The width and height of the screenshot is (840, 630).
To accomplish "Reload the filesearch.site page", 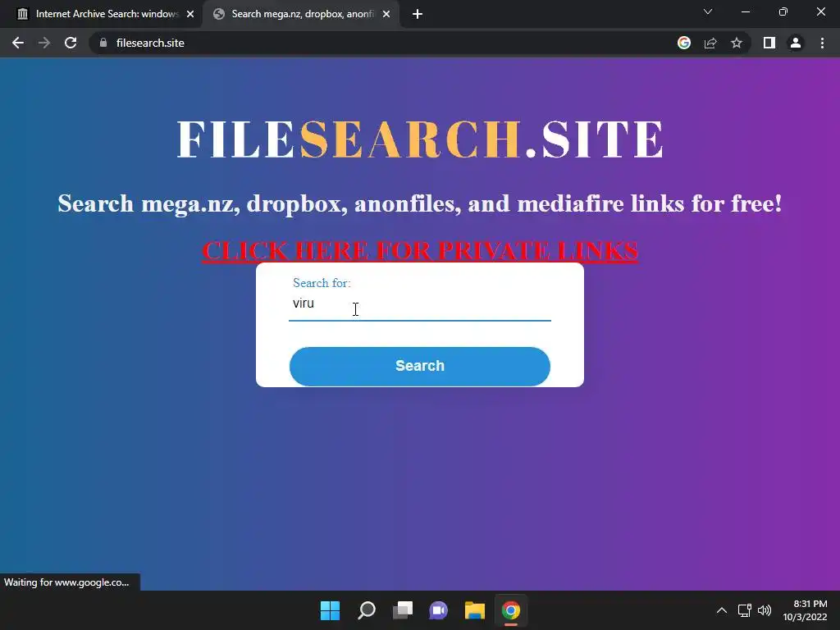I will click(x=71, y=43).
